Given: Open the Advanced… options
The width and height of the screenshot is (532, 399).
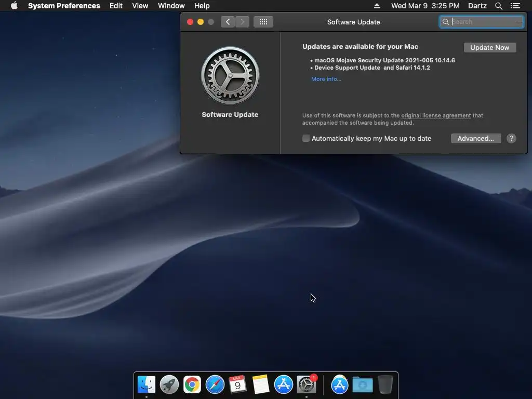Looking at the screenshot, I should pos(476,138).
